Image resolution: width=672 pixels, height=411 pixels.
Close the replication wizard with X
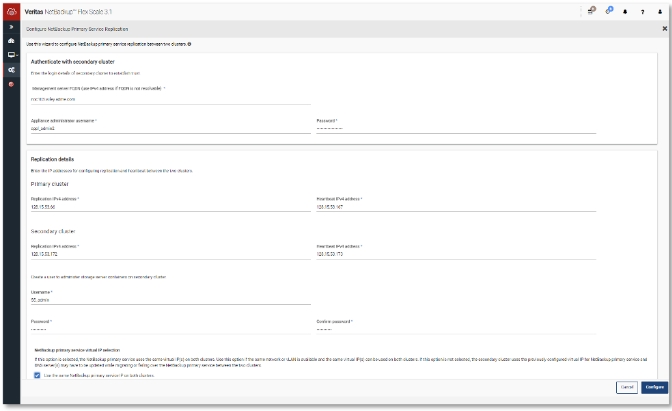click(x=665, y=29)
